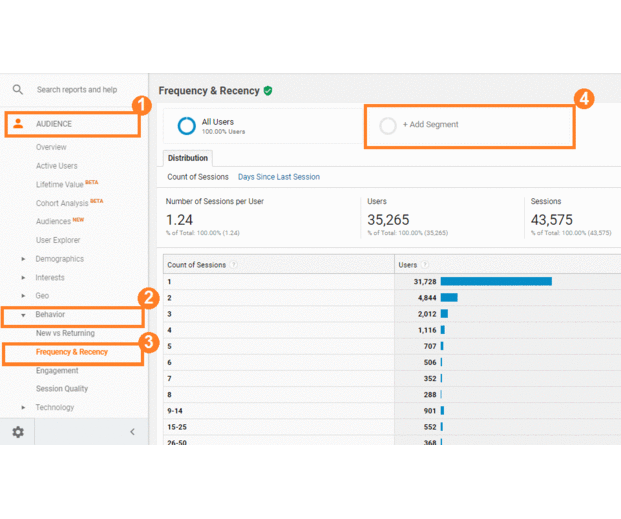Open the admin settings gear icon

tap(18, 432)
